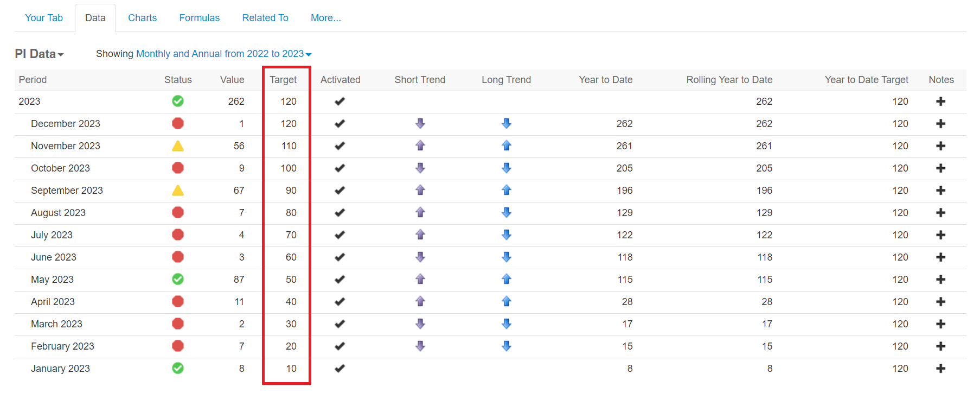Click the plus icon in 2023 row
The height and width of the screenshot is (399, 980).
click(x=940, y=102)
